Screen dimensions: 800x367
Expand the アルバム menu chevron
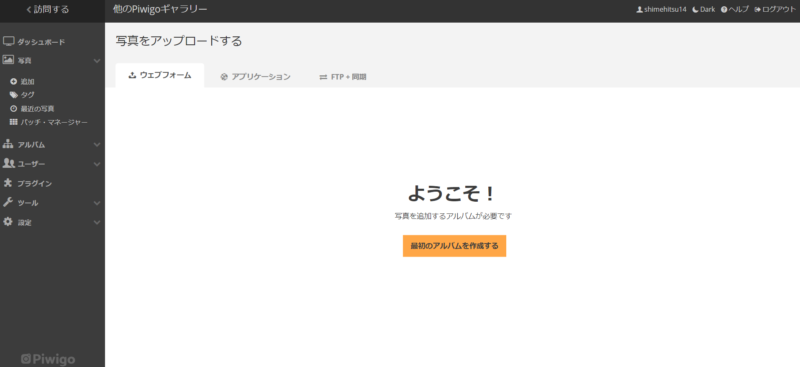click(x=97, y=145)
